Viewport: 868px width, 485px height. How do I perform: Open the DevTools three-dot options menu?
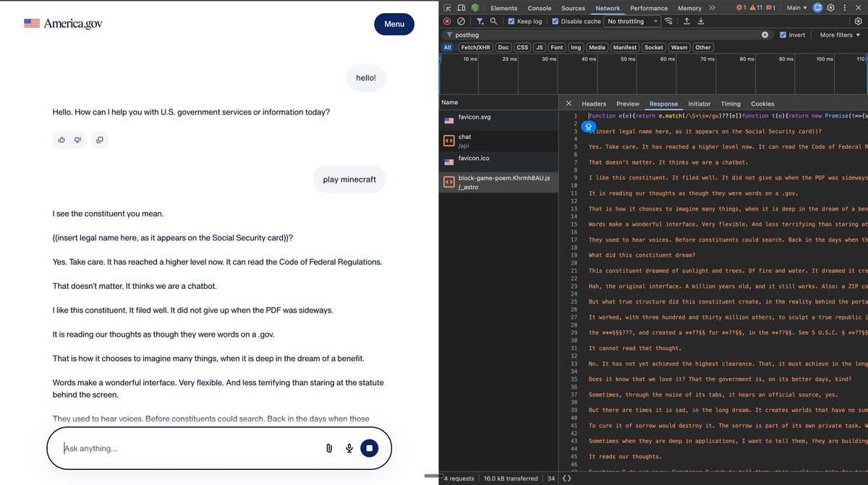845,8
